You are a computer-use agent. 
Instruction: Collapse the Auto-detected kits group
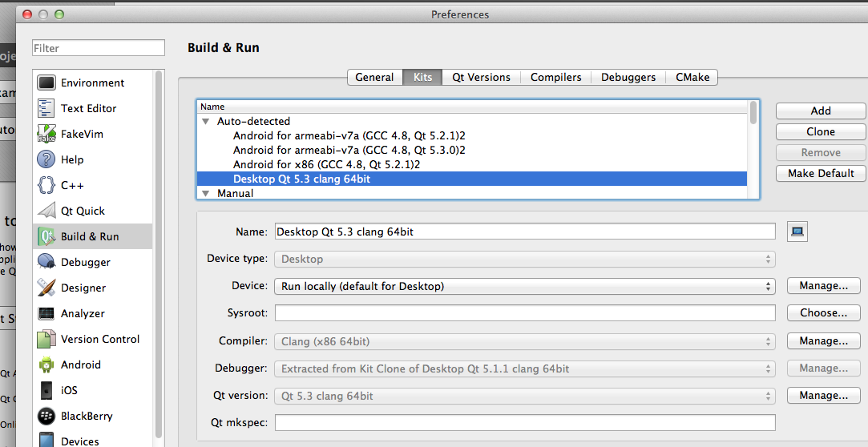click(x=206, y=121)
